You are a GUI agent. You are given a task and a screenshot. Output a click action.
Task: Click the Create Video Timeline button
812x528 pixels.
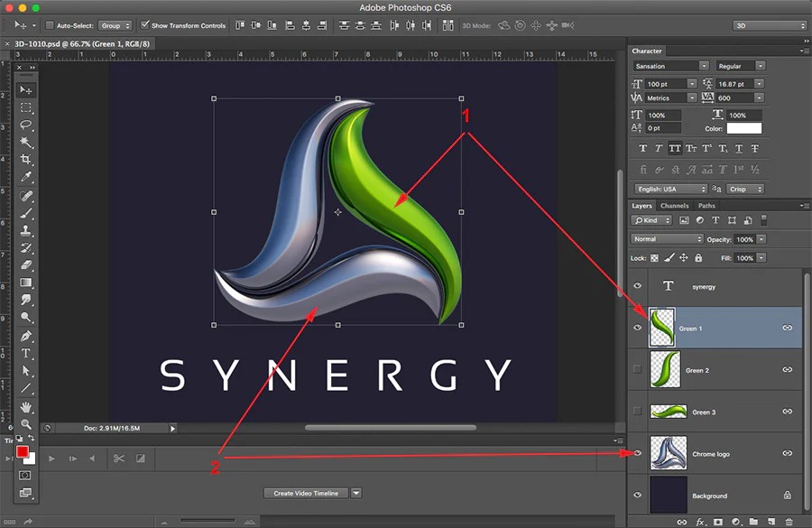(x=306, y=493)
